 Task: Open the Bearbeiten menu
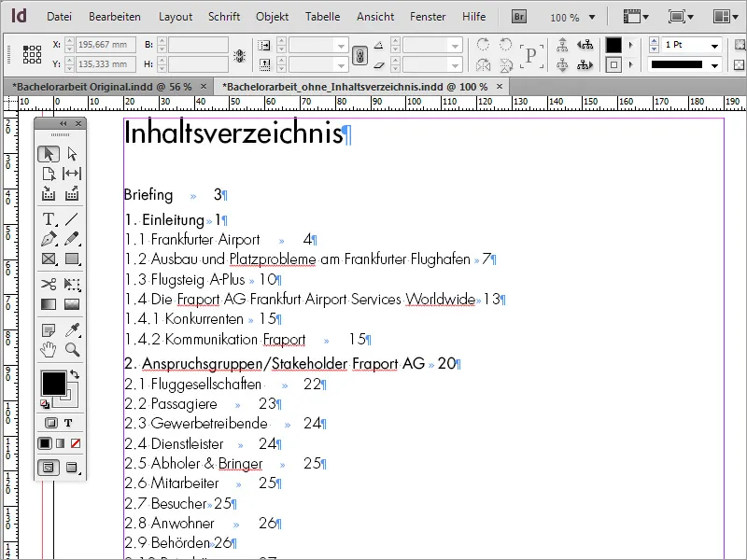[114, 17]
